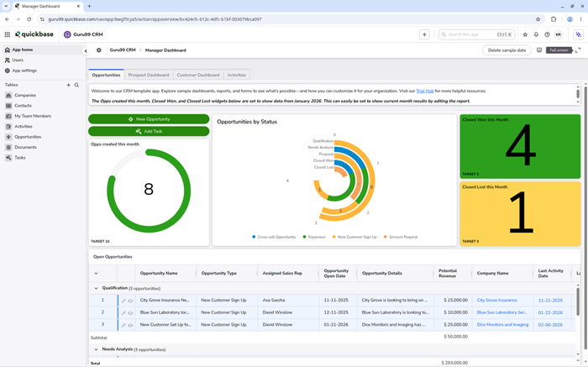Viewport: 588px width, 367px height.
Task: Click the Opps created this month gauge
Action: click(x=149, y=191)
